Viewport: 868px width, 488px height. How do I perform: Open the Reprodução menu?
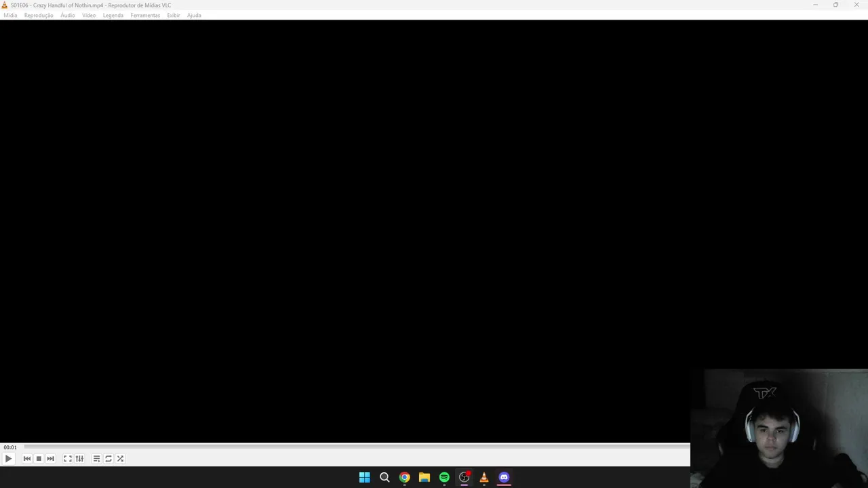coord(39,15)
